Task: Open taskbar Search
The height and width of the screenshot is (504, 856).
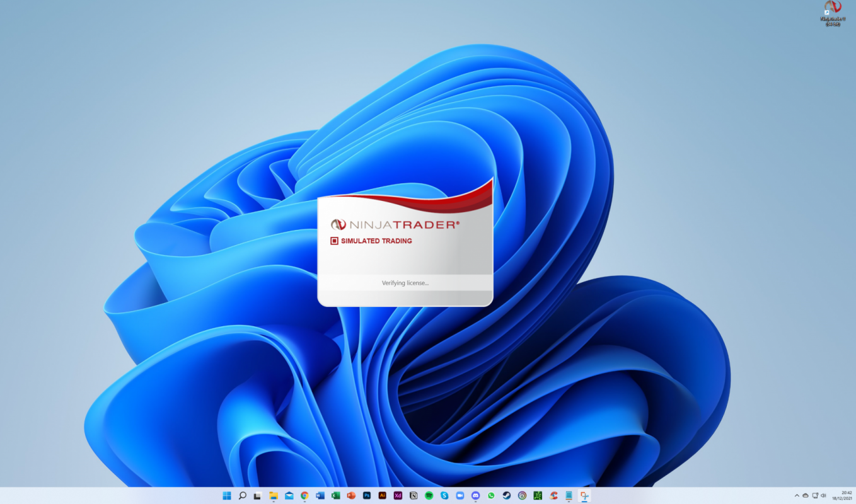Action: click(x=242, y=496)
